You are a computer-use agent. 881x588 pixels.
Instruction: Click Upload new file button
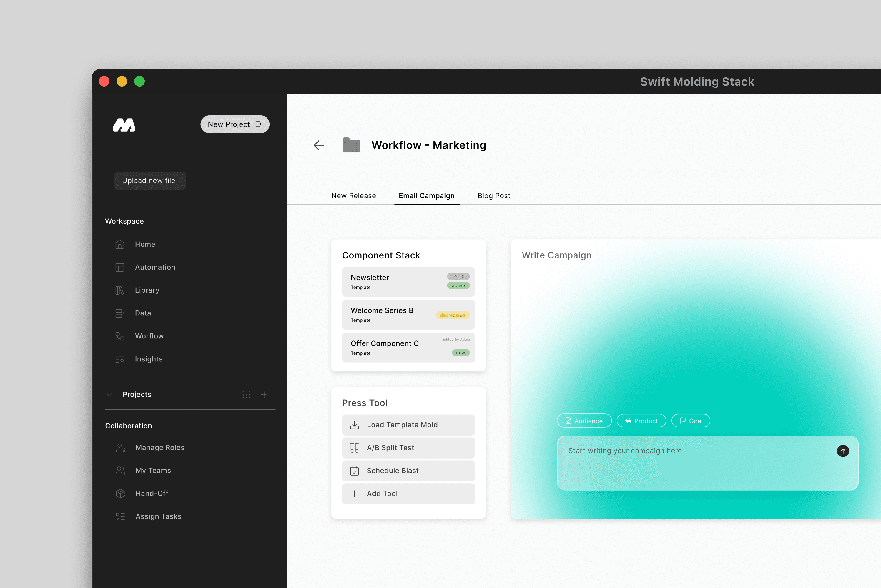150,181
